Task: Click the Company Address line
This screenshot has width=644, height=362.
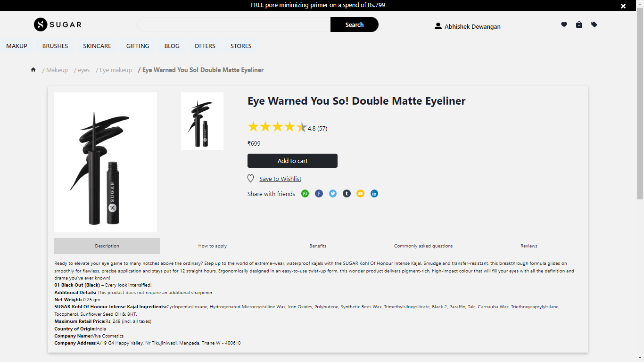Action: (148, 343)
